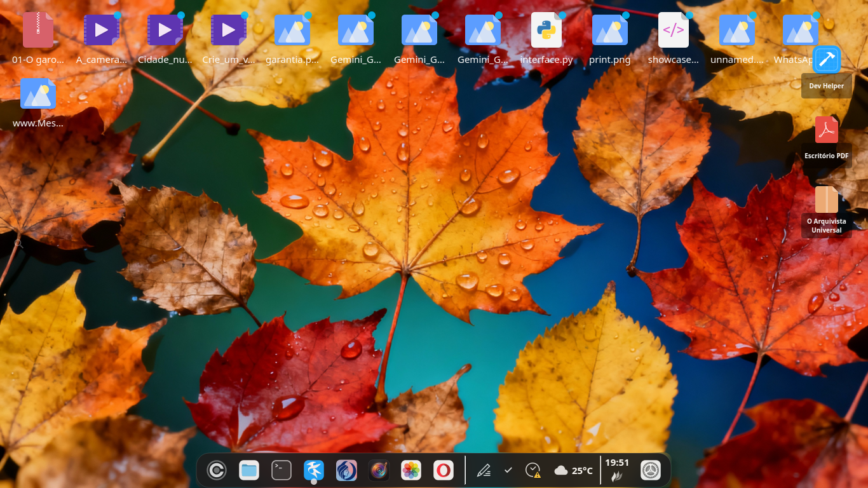
Task: Click the pen annotation icon in the dock
Action: [484, 470]
